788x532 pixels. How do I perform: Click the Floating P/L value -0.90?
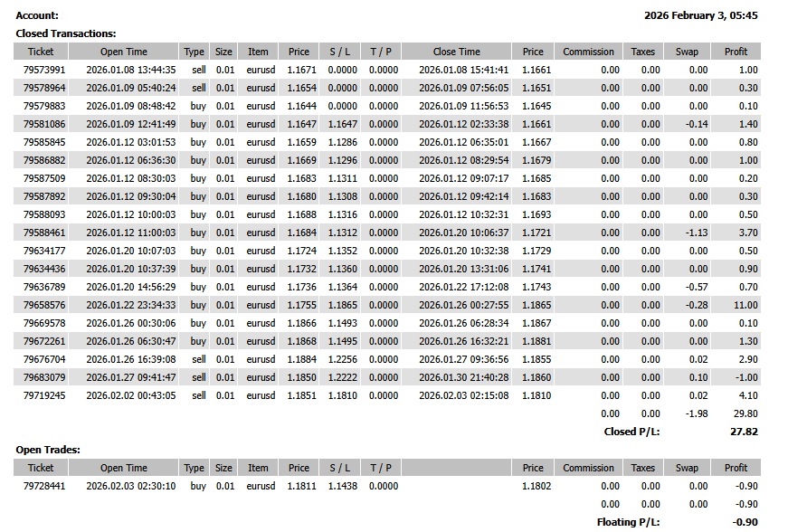coord(745,522)
